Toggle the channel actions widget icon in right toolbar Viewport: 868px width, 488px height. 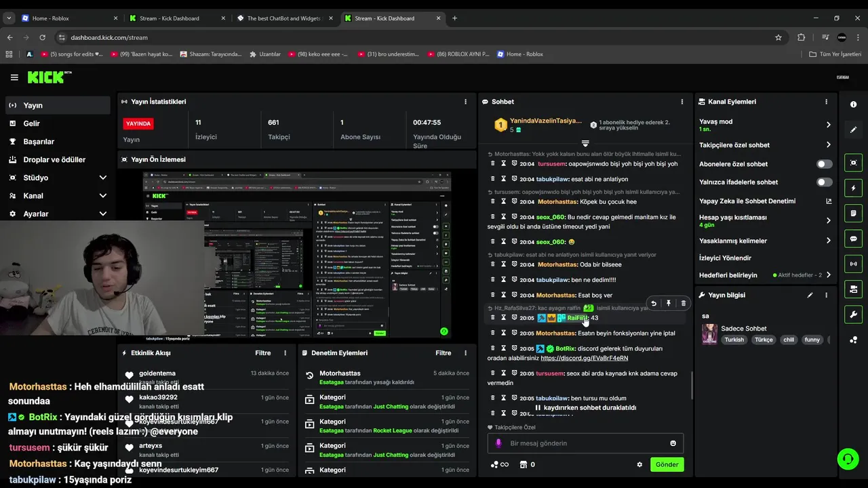click(853, 289)
